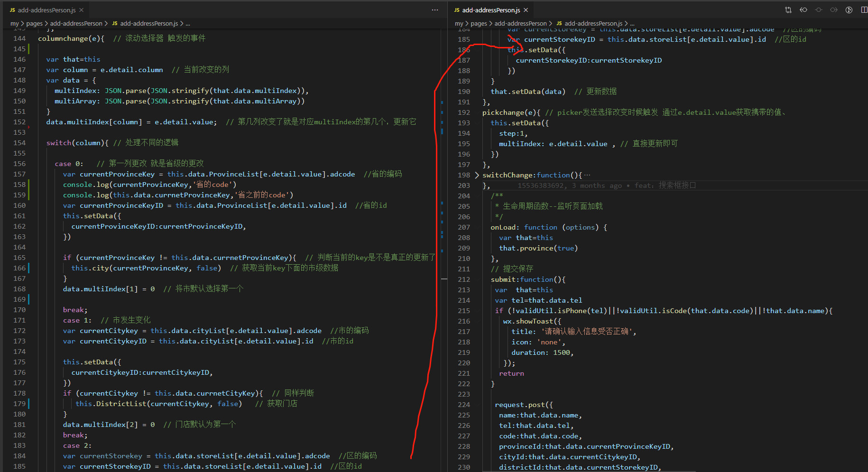Click the comment '// 提交保存' on line 211
Image resolution: width=868 pixels, height=472 pixels.
click(x=512, y=269)
